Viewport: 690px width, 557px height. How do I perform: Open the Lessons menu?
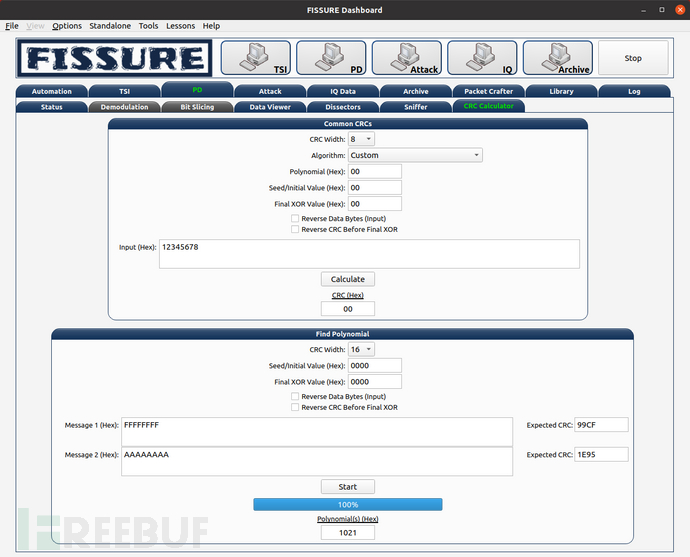(x=180, y=26)
